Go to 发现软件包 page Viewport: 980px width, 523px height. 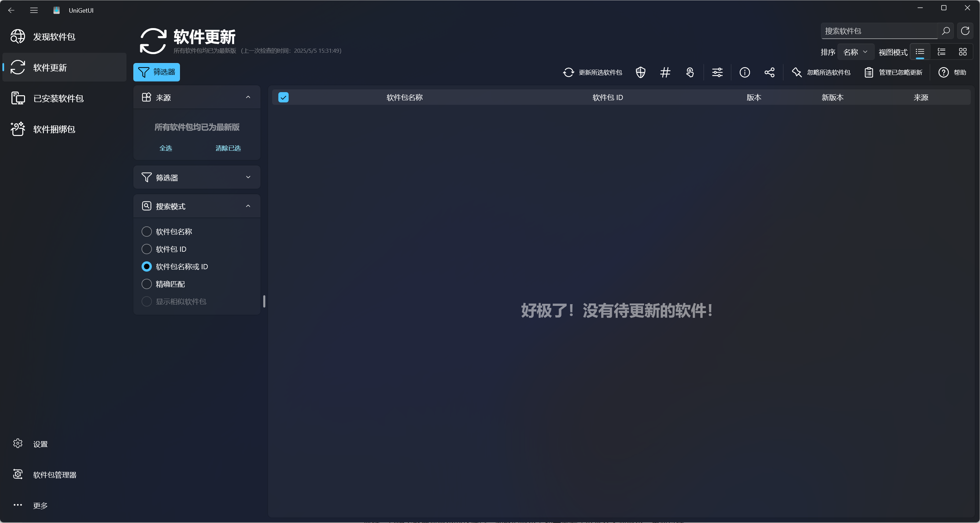54,37
